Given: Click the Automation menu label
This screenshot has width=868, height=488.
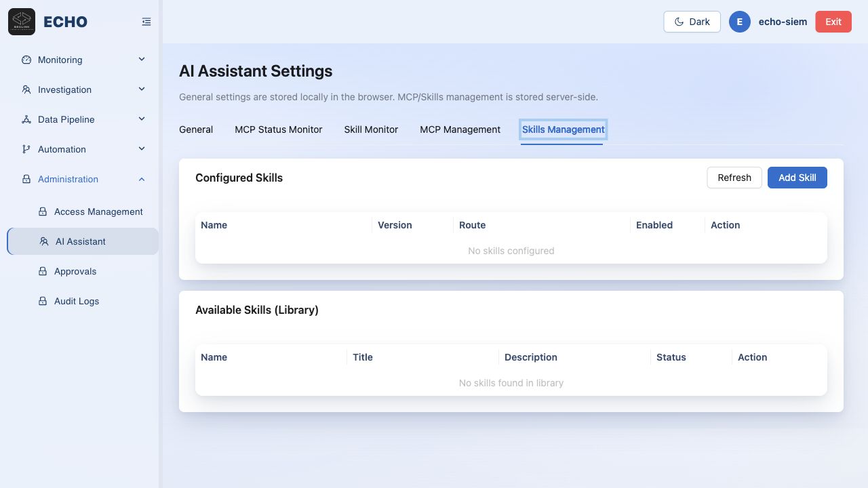Looking at the screenshot, I should (62, 149).
